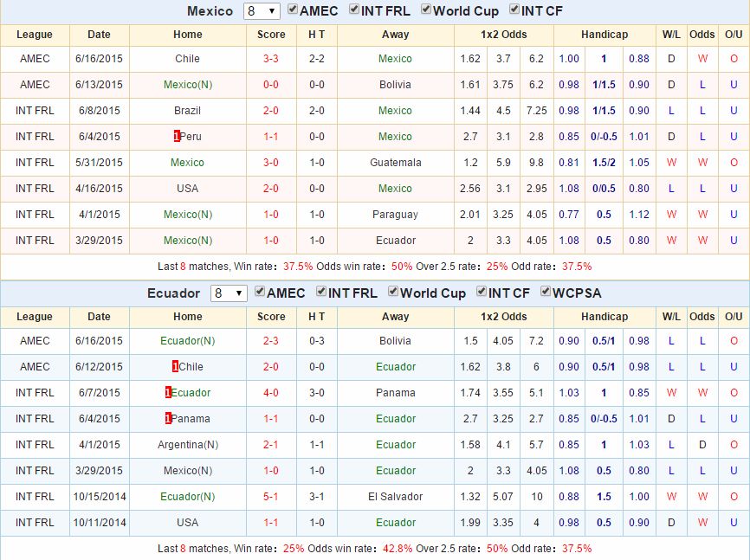Open Ecuador match count dropdown
Viewport: 750px width, 560px height.
click(x=229, y=293)
